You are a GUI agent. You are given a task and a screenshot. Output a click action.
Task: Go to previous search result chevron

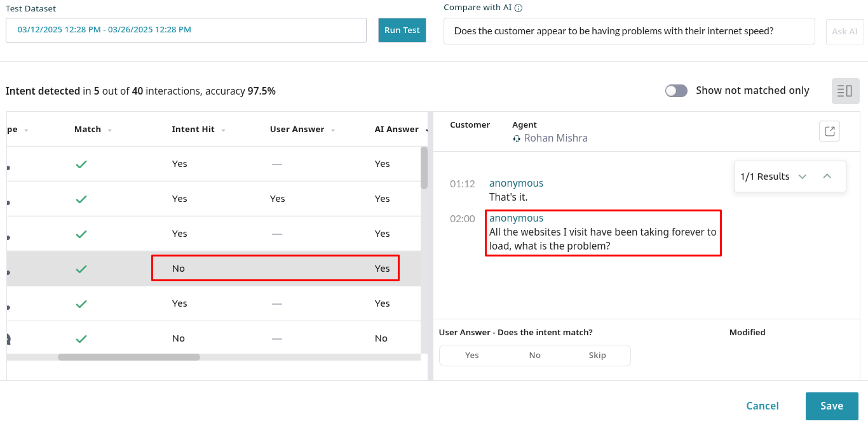pos(827,176)
